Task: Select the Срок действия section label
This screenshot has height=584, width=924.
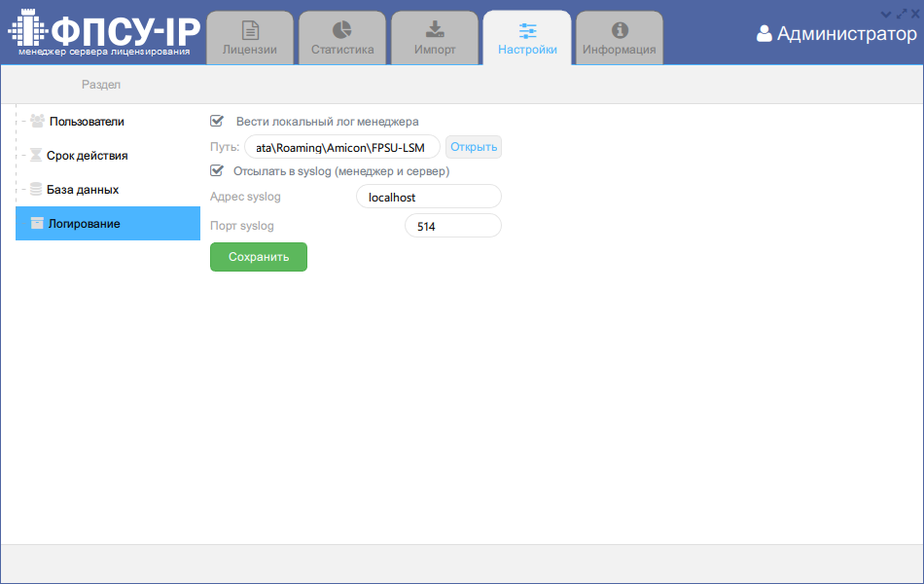Action: 88,156
